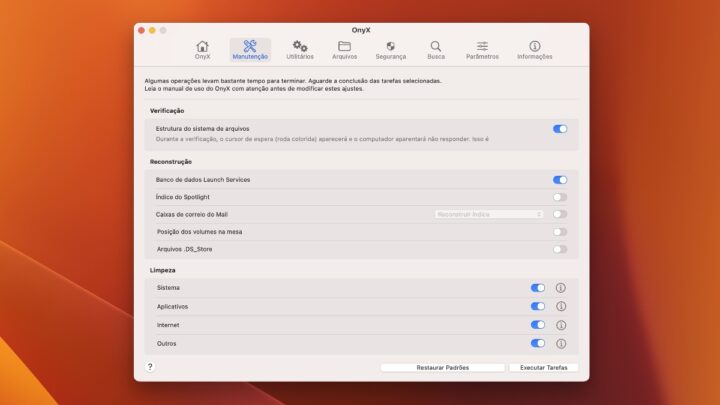Click the Banco de dados Launch Services label
The width and height of the screenshot is (720, 405).
tap(203, 180)
